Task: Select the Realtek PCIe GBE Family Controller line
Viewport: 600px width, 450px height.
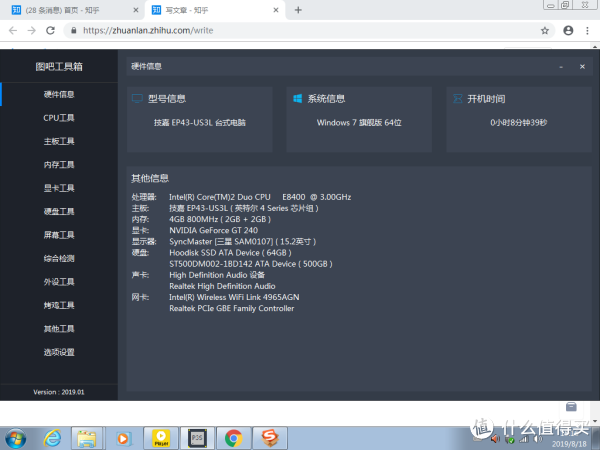Action: [232, 308]
